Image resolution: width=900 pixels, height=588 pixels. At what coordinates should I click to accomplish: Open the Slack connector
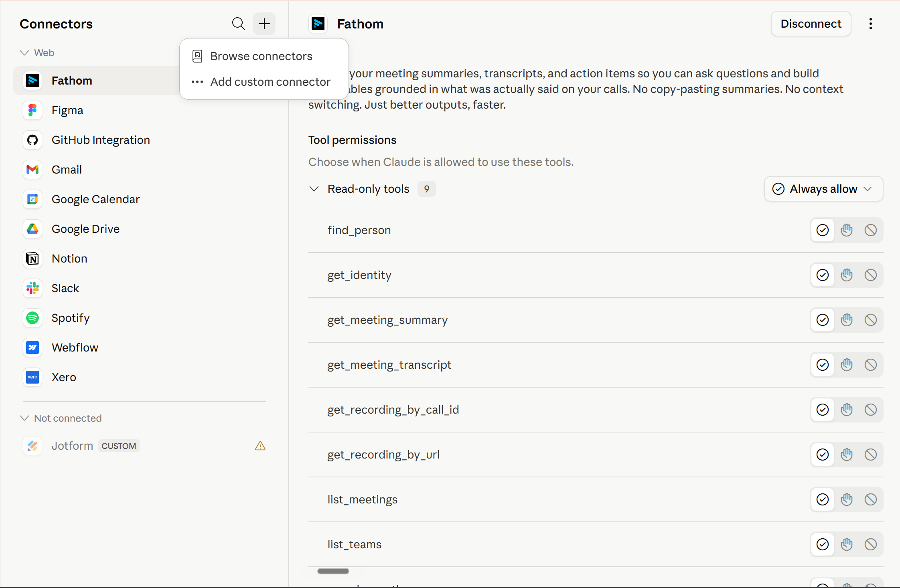144,288
